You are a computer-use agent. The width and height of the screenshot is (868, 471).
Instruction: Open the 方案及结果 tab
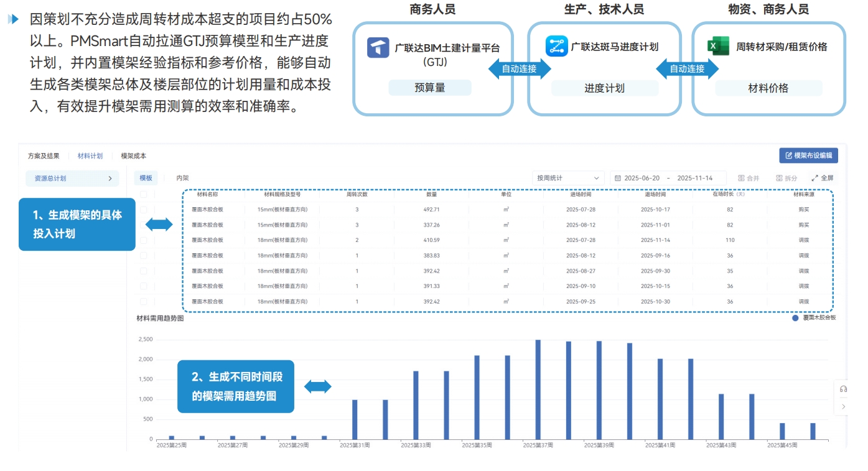[44, 156]
